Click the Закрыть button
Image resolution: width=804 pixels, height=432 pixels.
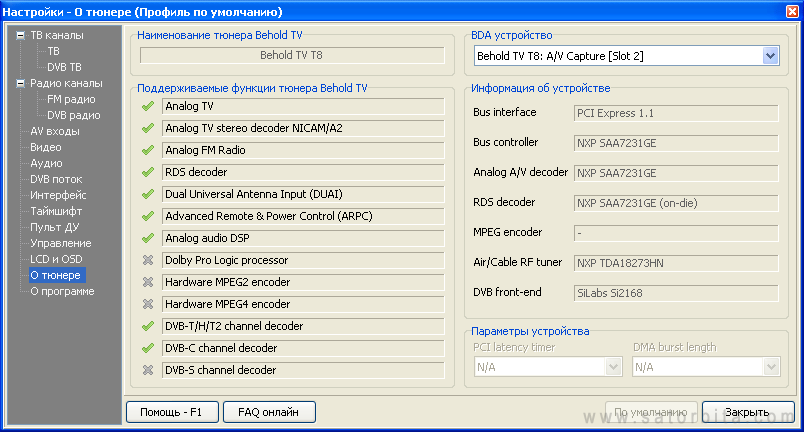coord(748,412)
